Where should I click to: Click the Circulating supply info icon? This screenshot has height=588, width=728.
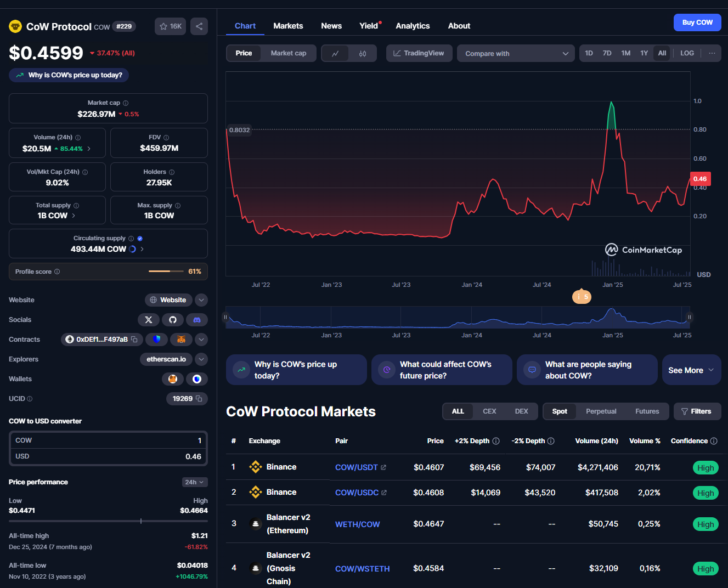pos(131,239)
